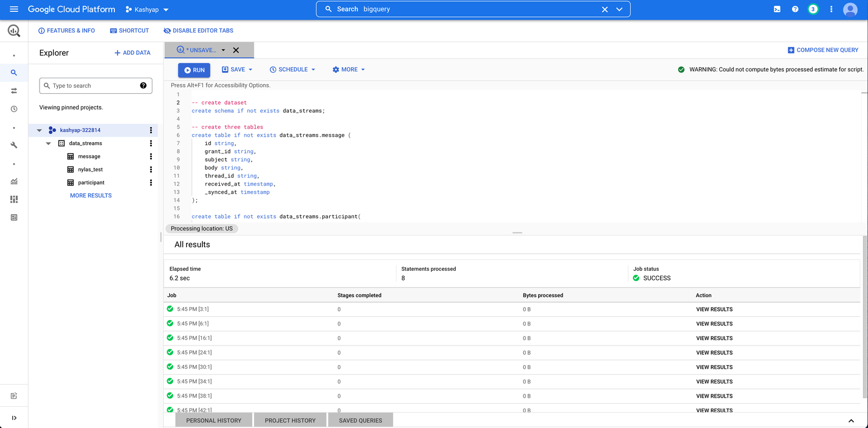
Task: Click ADD DATA in Explorer
Action: click(132, 53)
